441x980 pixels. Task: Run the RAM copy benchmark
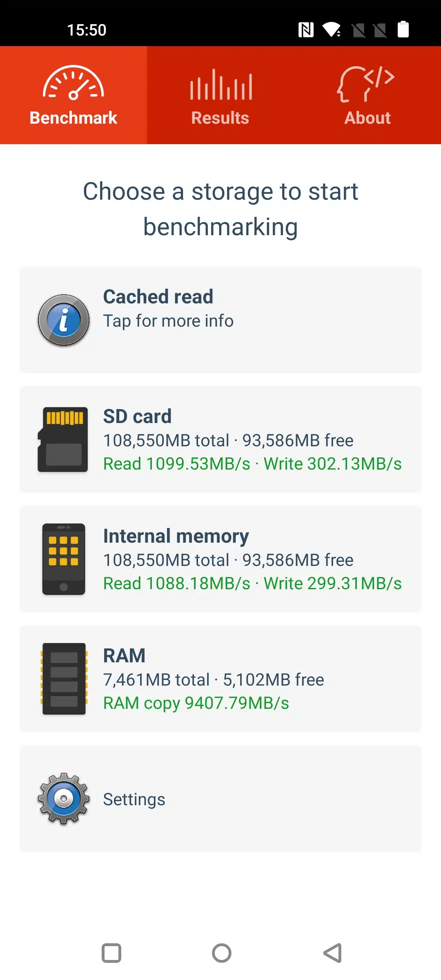pos(220,679)
